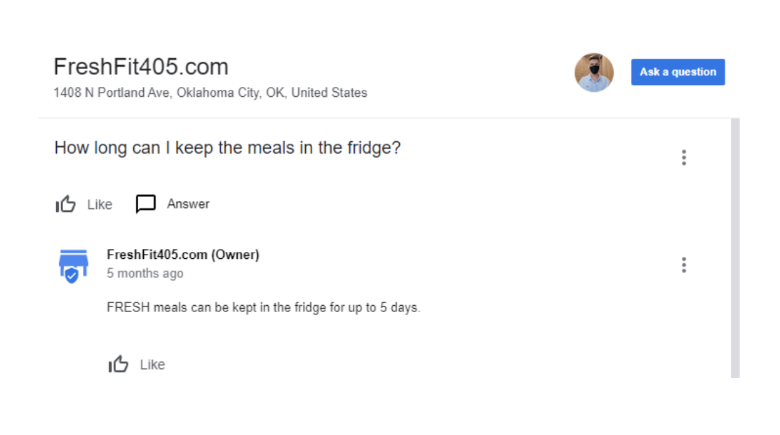Click the '5 months ago' timestamp
Screen dimensions: 780x435
145,273
